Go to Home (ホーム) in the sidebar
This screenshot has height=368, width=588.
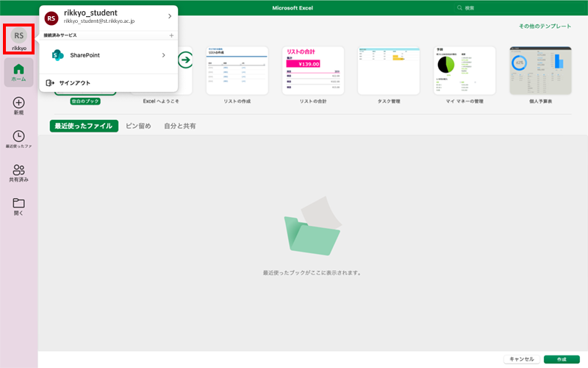(19, 72)
